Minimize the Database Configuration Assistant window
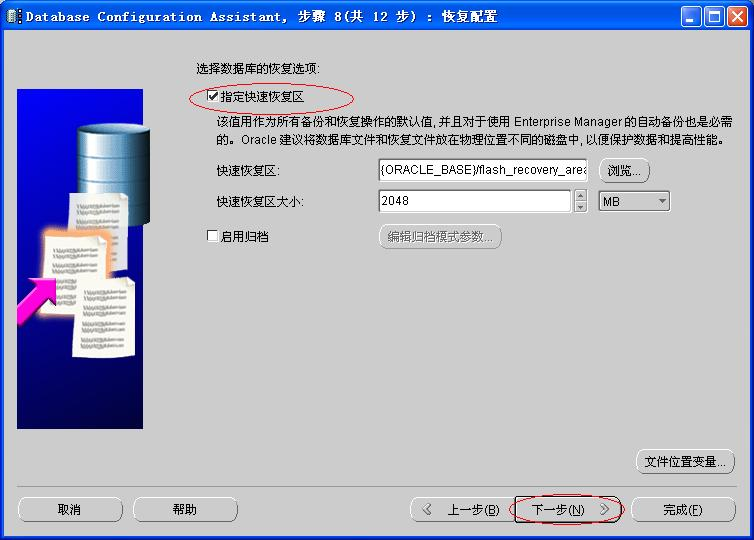Image resolution: width=754 pixels, height=540 pixels. tap(691, 17)
